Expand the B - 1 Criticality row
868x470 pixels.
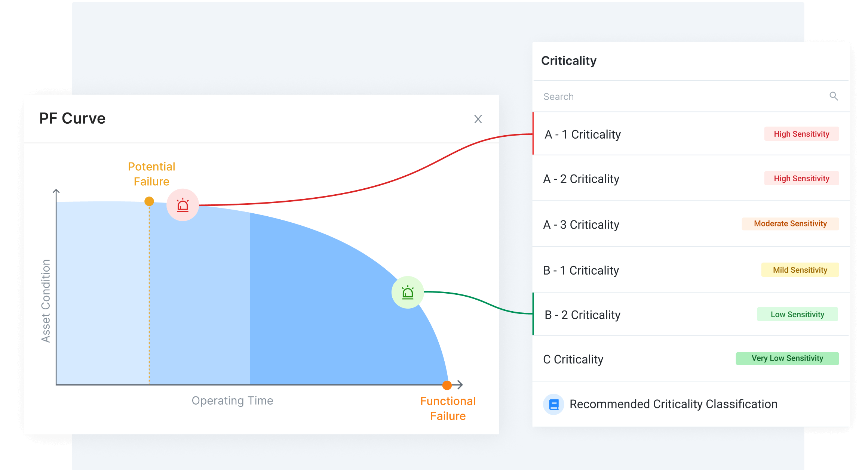tap(581, 270)
